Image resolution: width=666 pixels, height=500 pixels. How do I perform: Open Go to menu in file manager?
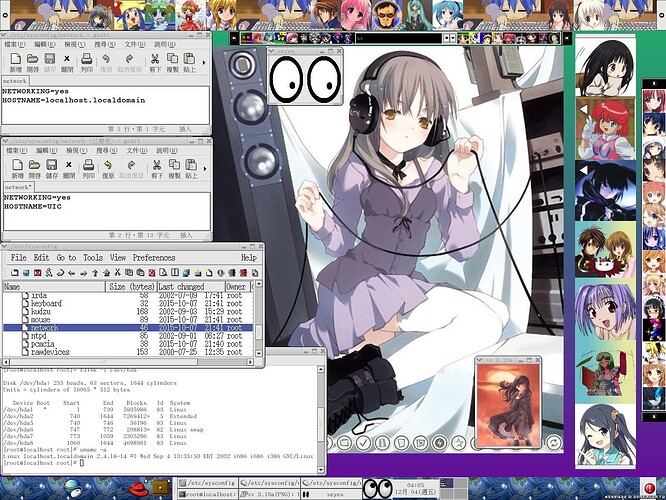pos(66,257)
